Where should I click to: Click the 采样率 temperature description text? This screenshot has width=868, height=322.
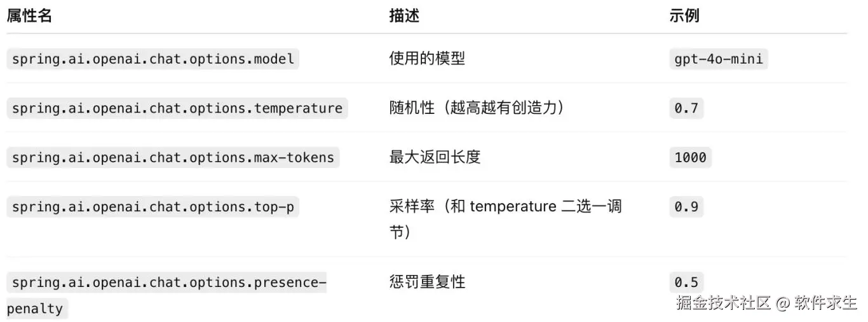505,220
